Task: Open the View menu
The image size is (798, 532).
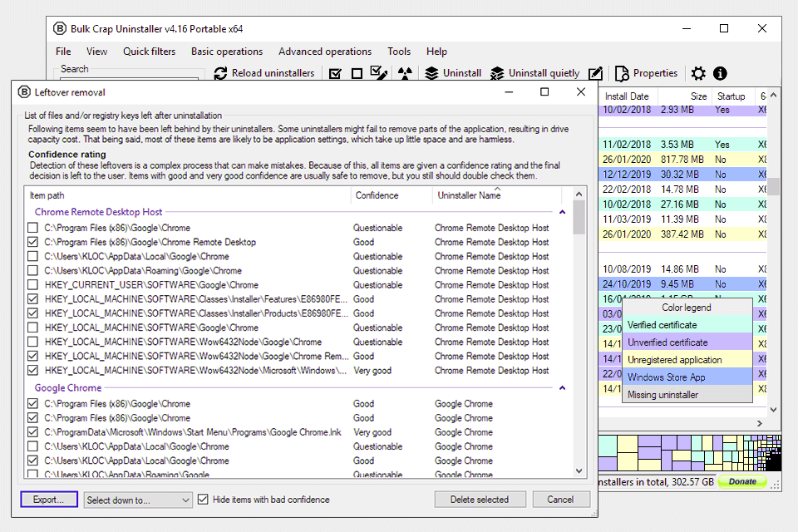Action: (x=96, y=52)
